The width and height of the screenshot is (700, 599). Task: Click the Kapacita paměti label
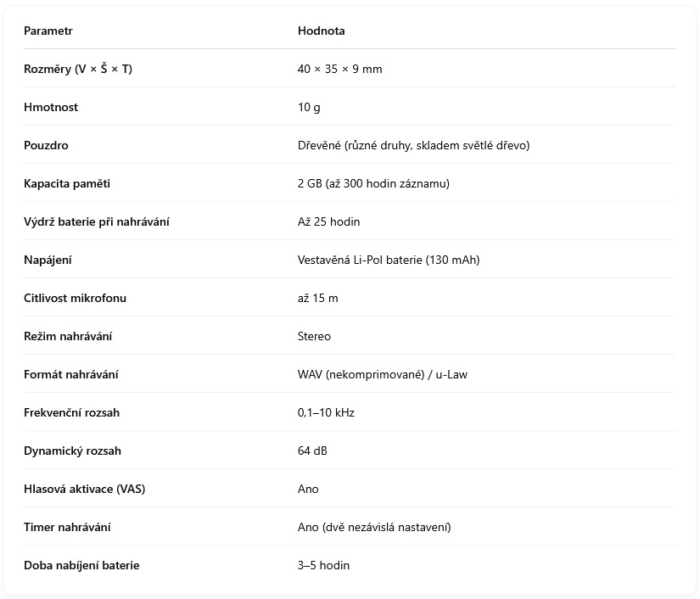point(67,184)
